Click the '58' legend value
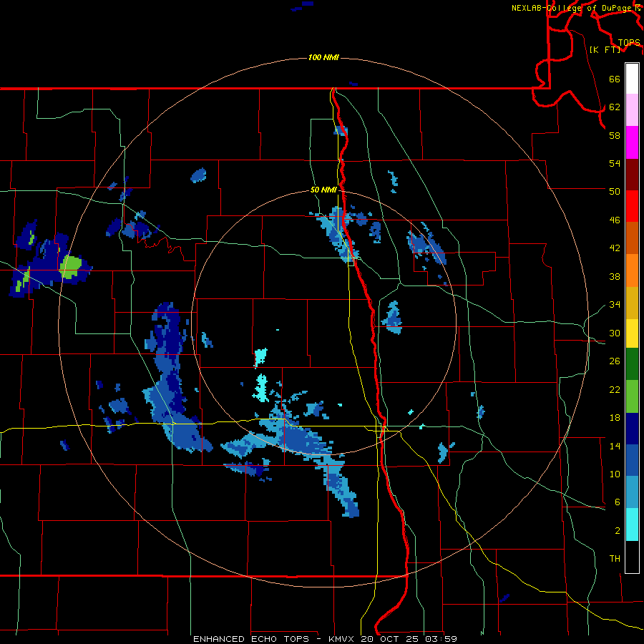Viewport: 644px width, 644px height. click(615, 135)
